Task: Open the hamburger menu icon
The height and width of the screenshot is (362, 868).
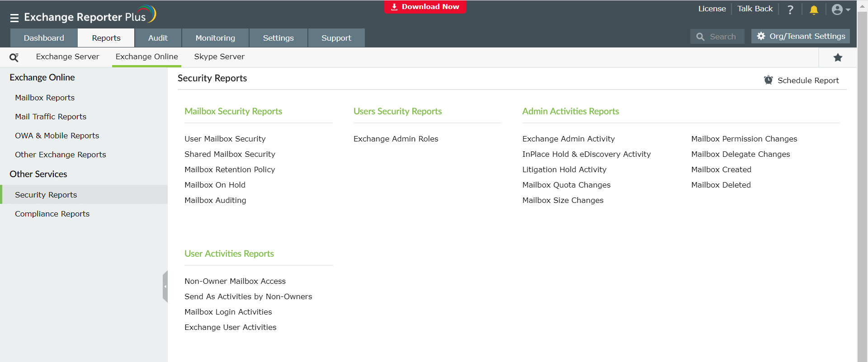Action: 14,18
